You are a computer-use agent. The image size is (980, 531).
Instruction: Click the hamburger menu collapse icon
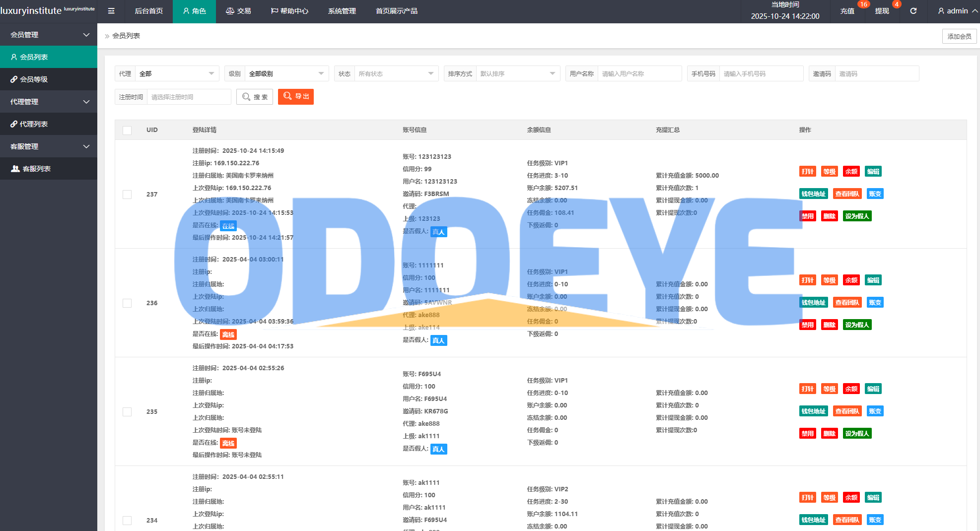[x=111, y=11]
